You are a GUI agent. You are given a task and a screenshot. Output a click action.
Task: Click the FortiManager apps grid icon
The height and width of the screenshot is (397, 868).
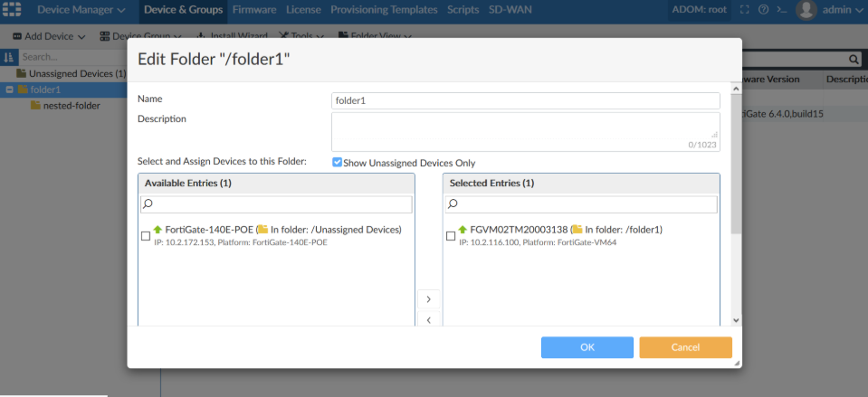pos(12,10)
